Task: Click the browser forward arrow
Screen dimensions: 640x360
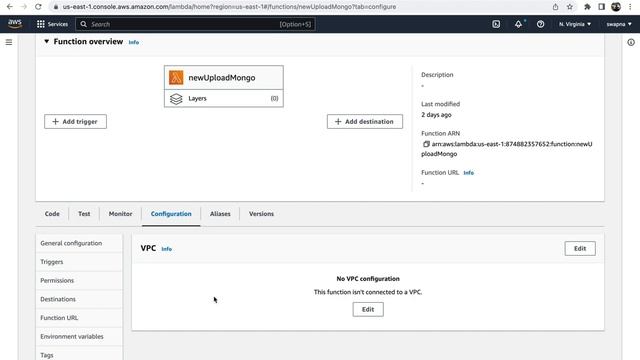Action: (24, 7)
